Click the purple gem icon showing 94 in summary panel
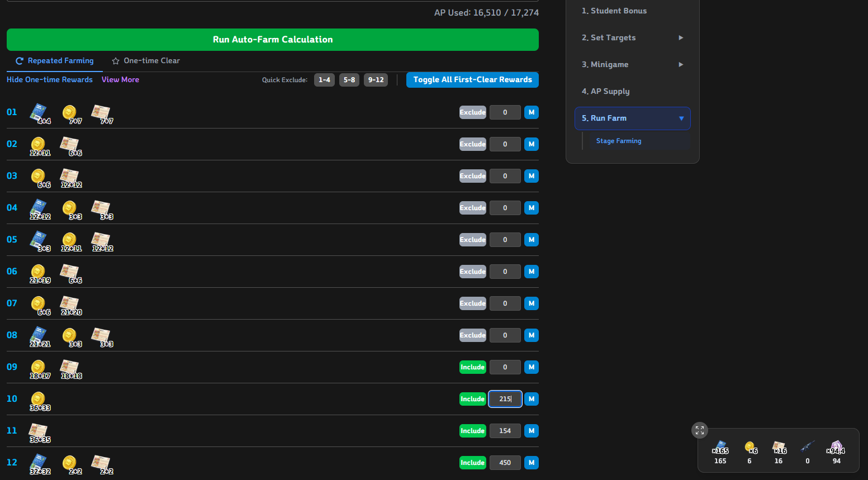Image resolution: width=868 pixels, height=480 pixels. point(836,446)
